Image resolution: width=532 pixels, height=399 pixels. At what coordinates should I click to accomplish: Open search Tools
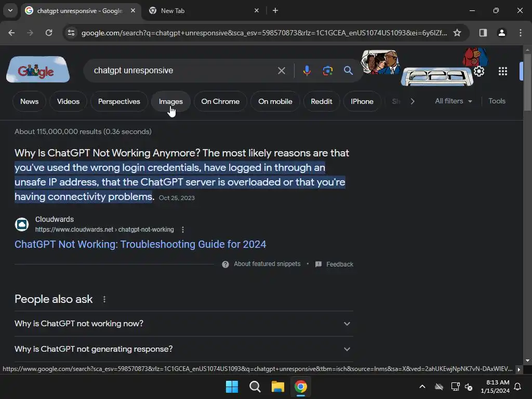(x=497, y=101)
